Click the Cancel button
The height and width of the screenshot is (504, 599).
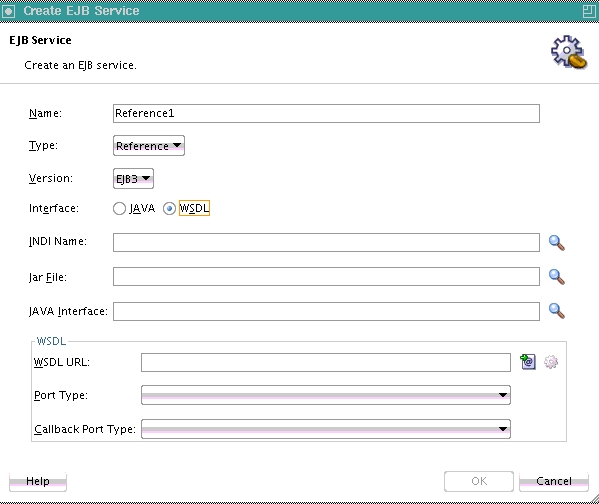(x=554, y=481)
